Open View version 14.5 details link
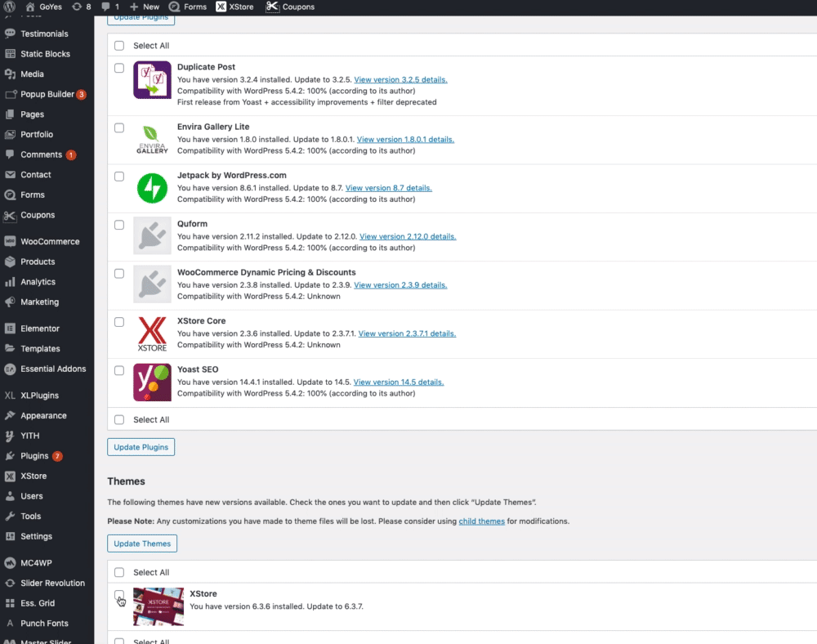 tap(399, 382)
